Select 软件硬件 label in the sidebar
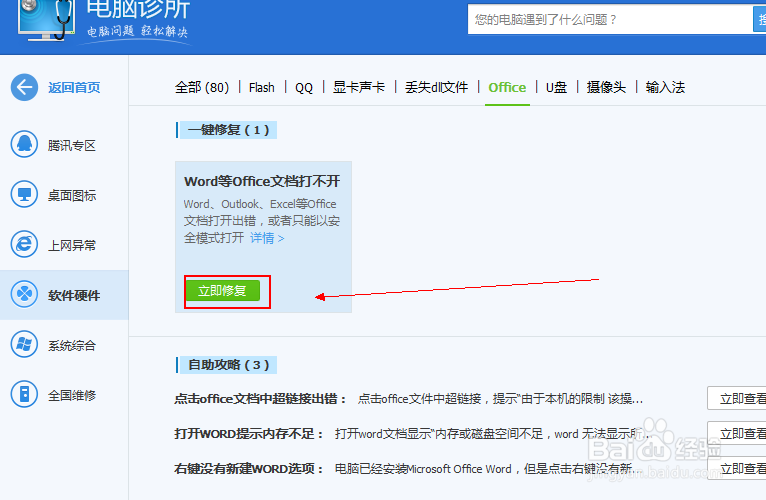 click(74, 295)
